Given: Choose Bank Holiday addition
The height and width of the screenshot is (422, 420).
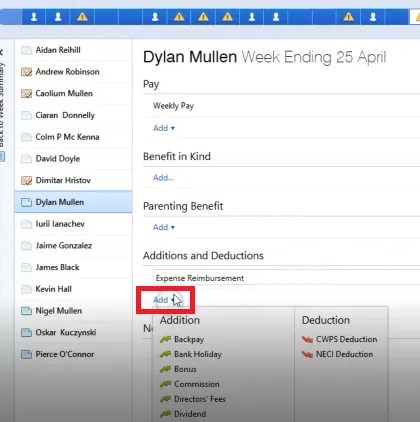Looking at the screenshot, I should pyautogui.click(x=191, y=354).
